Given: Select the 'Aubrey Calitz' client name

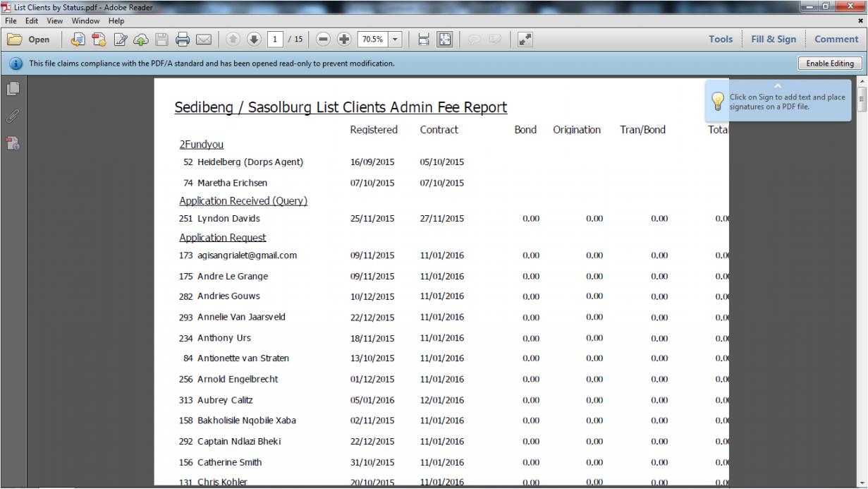Looking at the screenshot, I should pos(225,400).
